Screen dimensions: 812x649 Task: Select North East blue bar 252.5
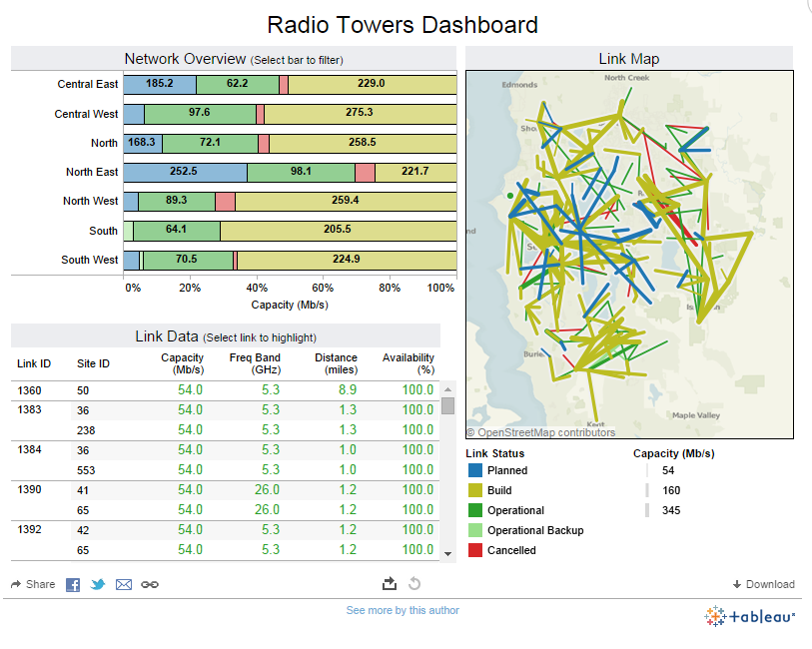pos(185,173)
